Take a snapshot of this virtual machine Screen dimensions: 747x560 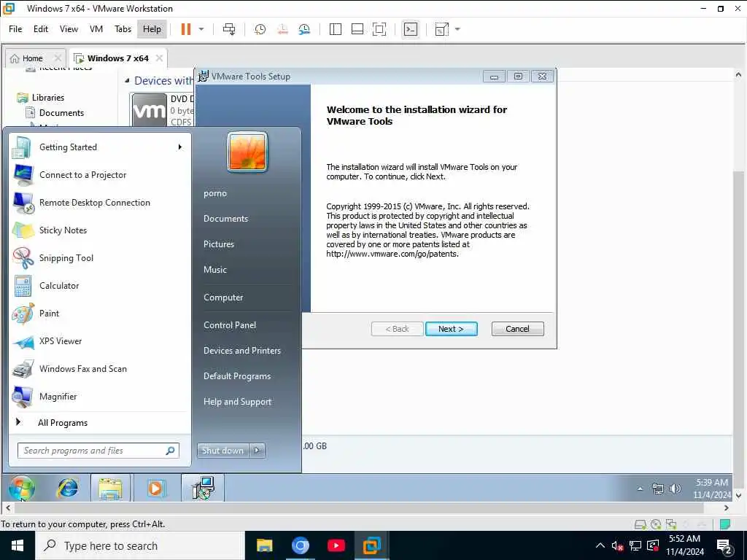(x=260, y=29)
